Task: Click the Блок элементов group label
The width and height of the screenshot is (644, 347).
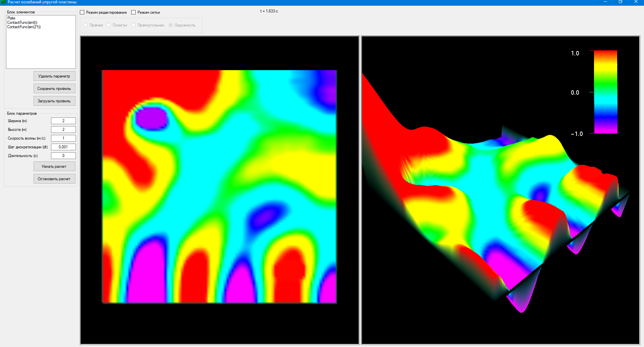Action: (x=21, y=12)
